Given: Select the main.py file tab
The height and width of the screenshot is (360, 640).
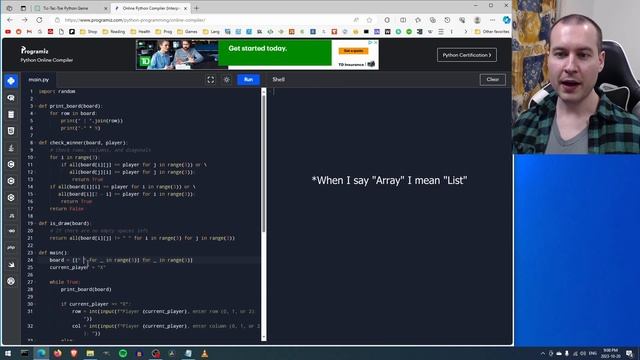Looking at the screenshot, I should pos(39,80).
